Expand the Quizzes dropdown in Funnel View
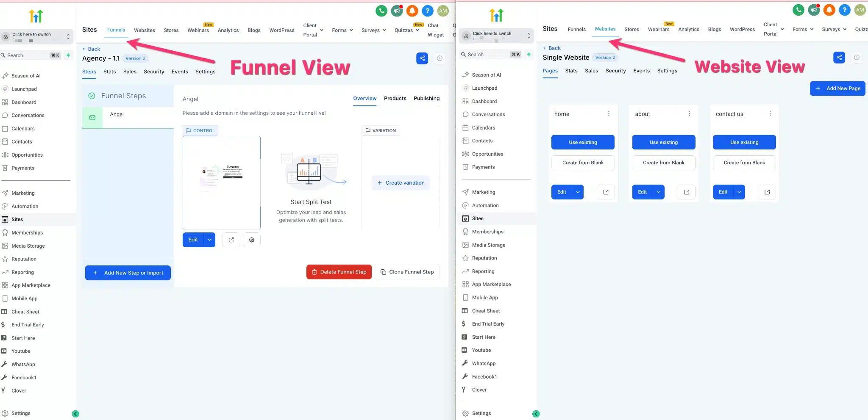 [407, 30]
